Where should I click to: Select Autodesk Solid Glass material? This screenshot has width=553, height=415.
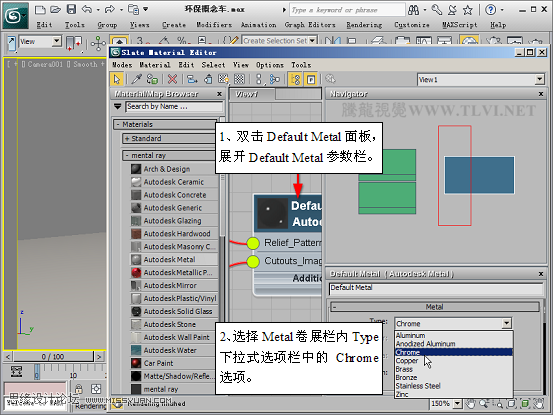click(174, 312)
